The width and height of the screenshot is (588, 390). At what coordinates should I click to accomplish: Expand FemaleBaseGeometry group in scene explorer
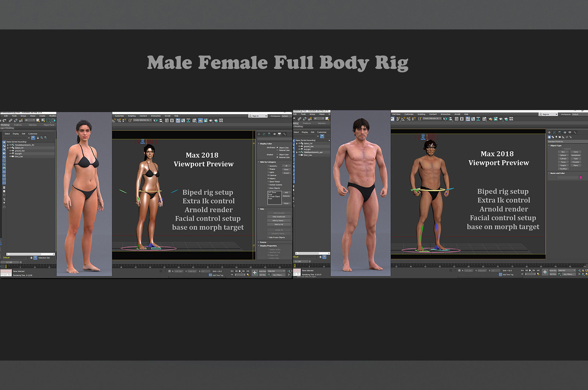tap(8, 145)
